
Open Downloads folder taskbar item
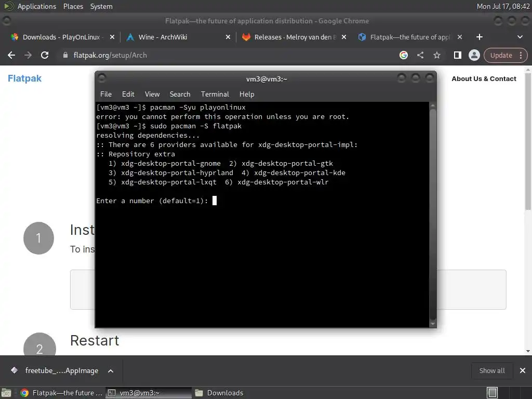(x=220, y=393)
